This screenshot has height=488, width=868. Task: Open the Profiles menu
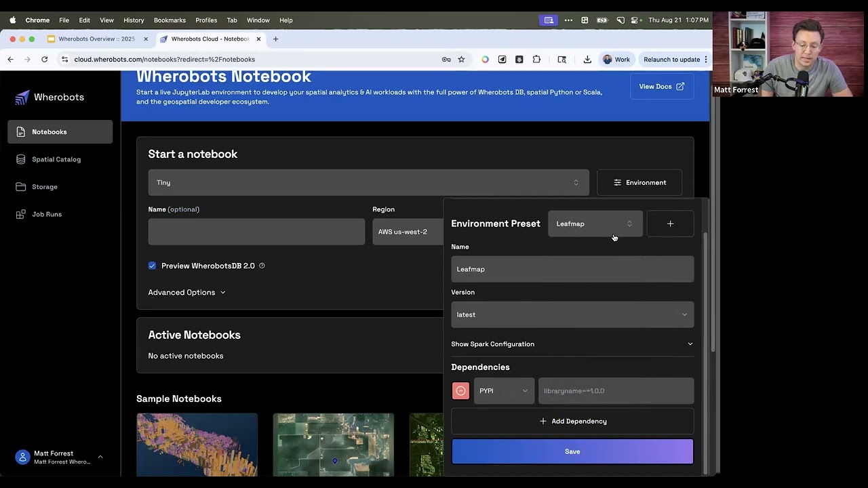click(206, 20)
